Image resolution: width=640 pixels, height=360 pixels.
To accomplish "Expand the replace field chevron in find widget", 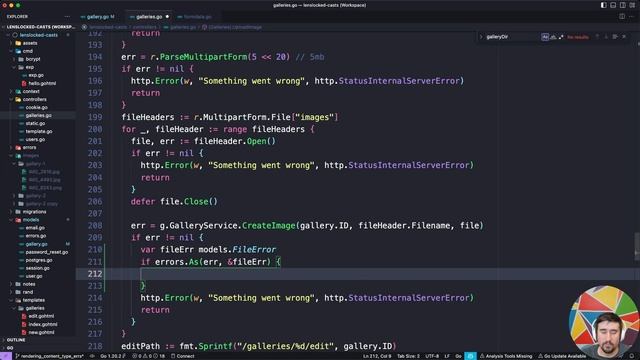I will tap(481, 37).
